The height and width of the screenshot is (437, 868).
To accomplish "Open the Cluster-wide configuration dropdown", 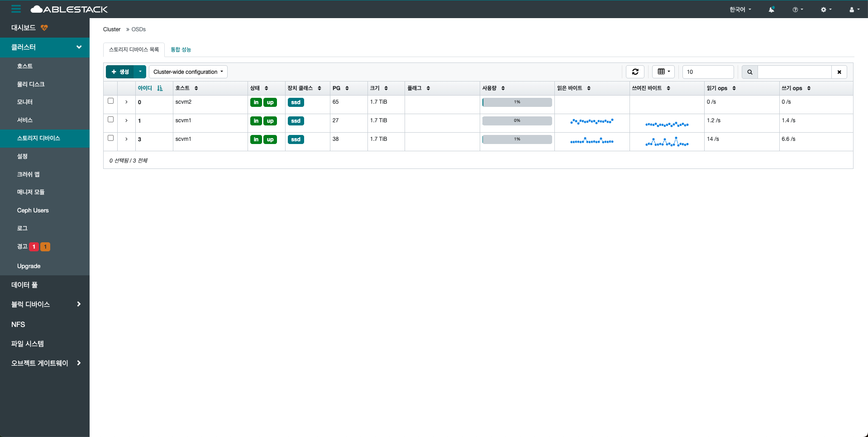I will click(x=188, y=72).
